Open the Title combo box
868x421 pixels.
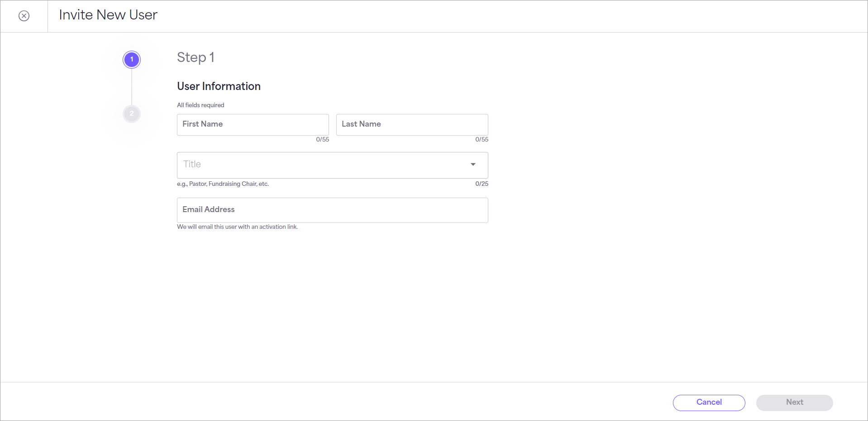coord(333,165)
